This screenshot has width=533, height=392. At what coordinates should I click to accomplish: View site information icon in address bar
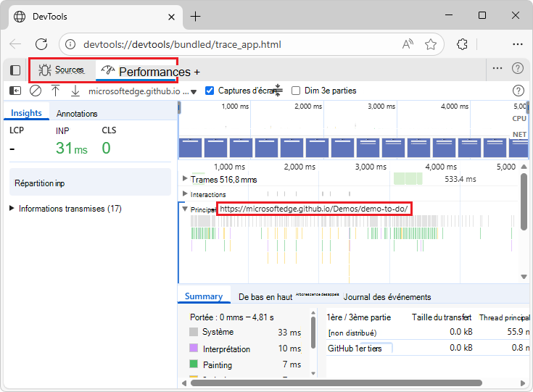pos(70,44)
